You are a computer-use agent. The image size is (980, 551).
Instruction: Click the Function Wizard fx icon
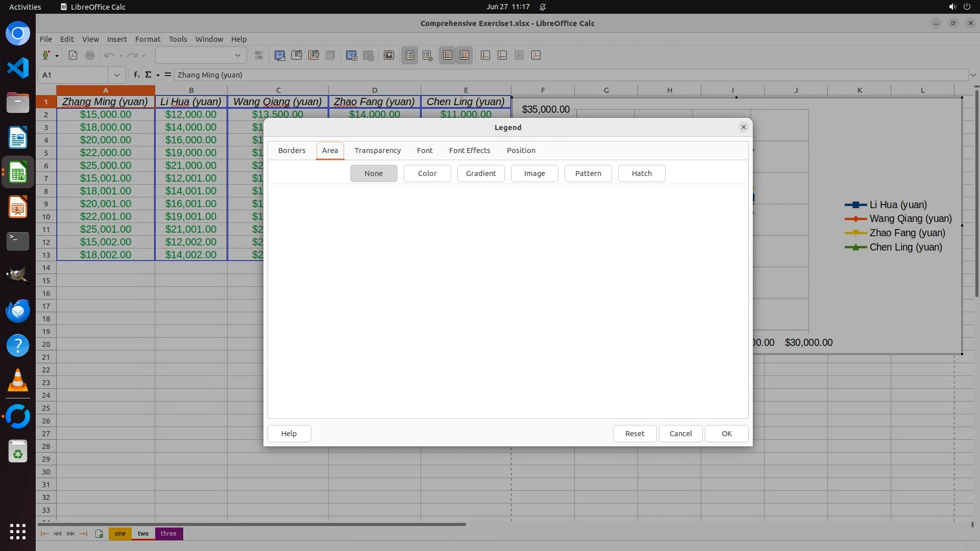click(x=137, y=74)
